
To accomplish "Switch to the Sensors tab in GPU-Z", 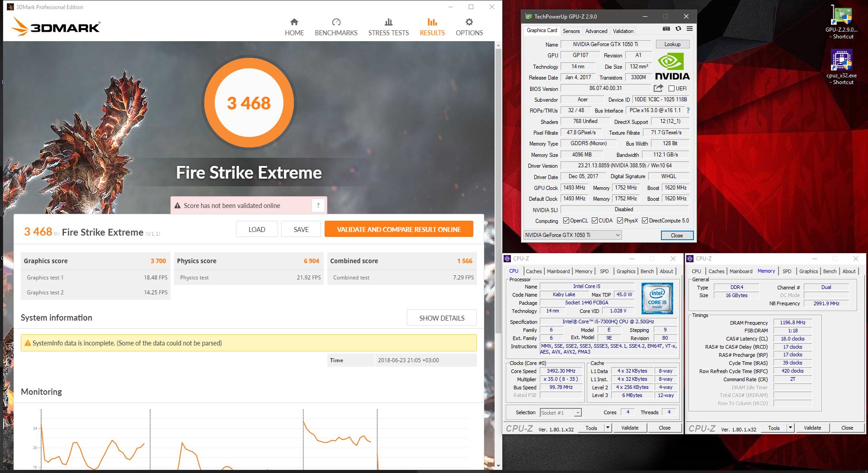I will coord(571,31).
